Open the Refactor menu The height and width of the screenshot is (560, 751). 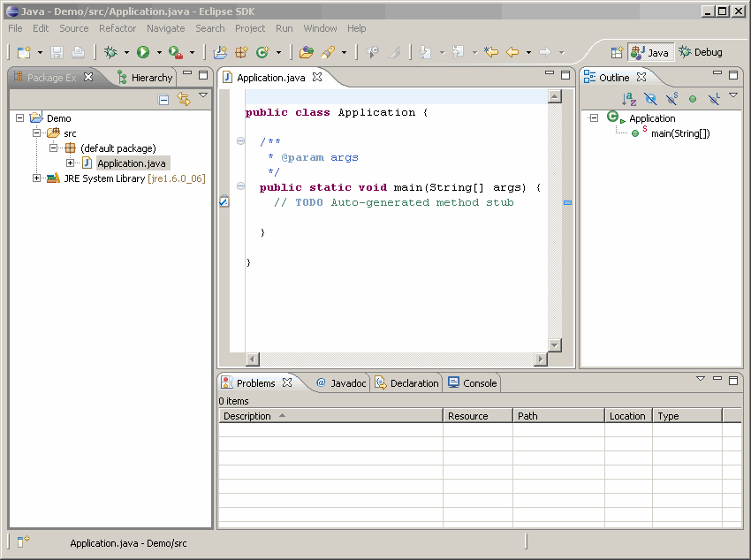(118, 28)
